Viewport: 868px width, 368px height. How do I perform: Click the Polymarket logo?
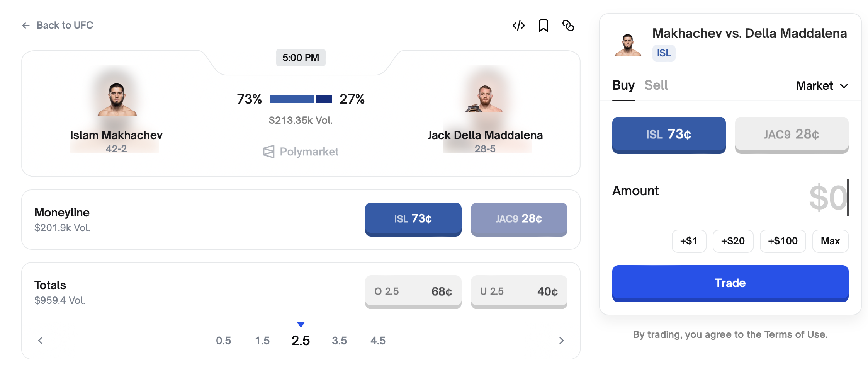(301, 152)
